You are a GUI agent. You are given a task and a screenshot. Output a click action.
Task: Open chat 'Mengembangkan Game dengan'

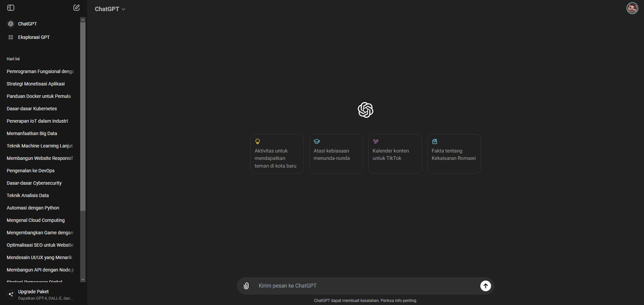click(40, 233)
